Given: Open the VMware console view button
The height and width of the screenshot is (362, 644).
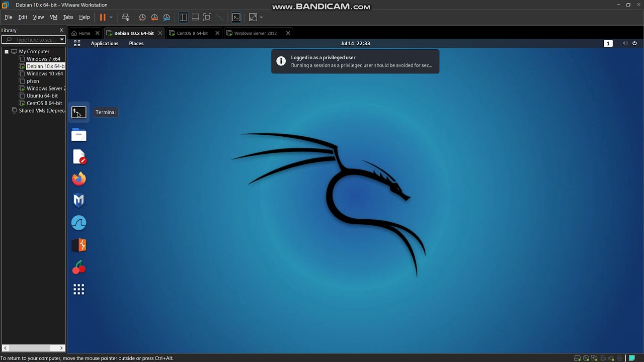Looking at the screenshot, I should pos(236,17).
